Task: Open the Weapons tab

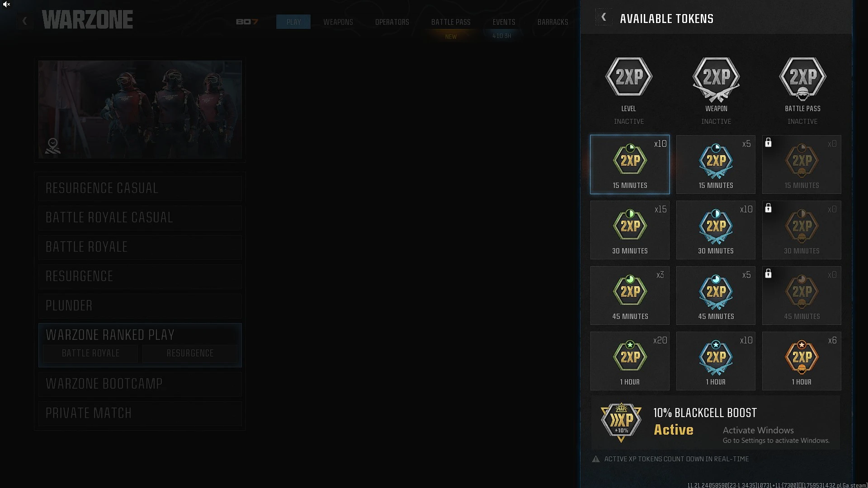Action: pyautogui.click(x=338, y=22)
